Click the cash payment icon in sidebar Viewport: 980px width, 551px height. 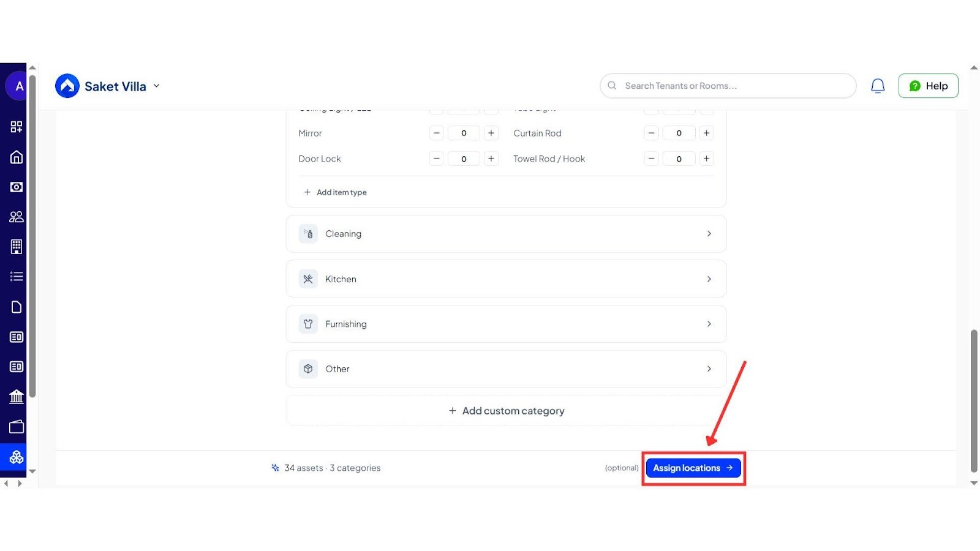tap(17, 187)
